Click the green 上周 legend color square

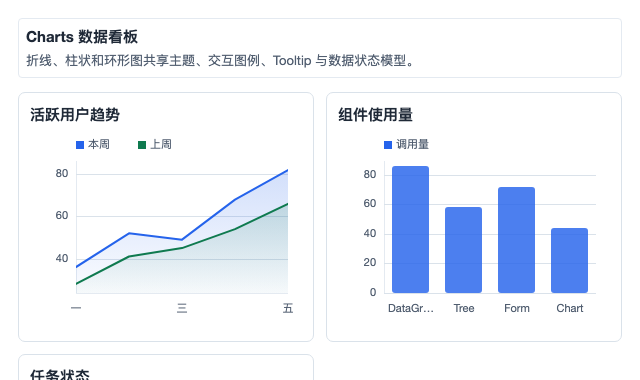pos(142,145)
